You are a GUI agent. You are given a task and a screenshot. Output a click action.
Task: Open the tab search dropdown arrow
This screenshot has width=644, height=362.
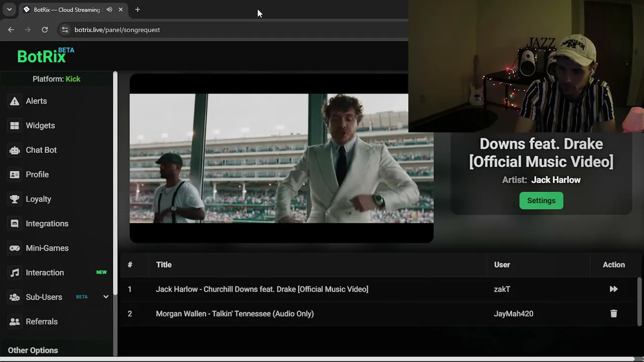point(9,10)
